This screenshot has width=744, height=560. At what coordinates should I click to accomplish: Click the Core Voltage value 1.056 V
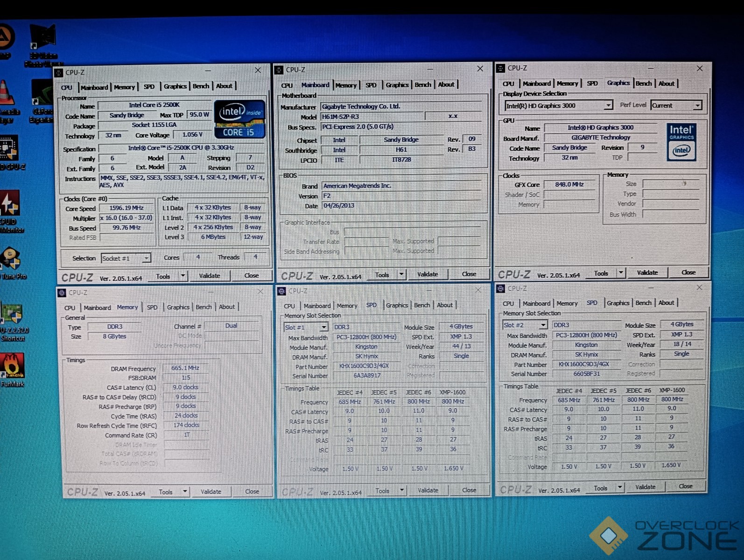pos(192,134)
